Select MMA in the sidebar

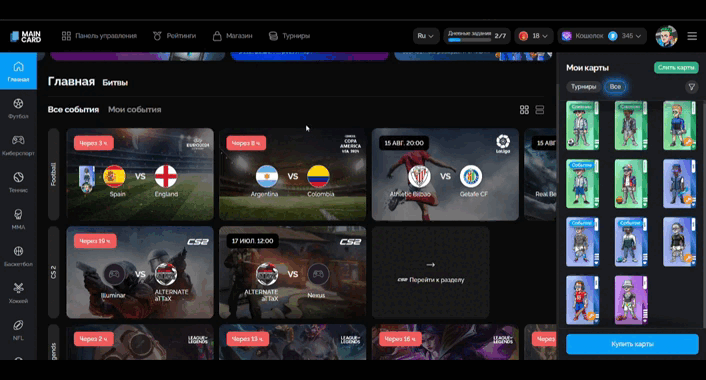[x=18, y=219]
